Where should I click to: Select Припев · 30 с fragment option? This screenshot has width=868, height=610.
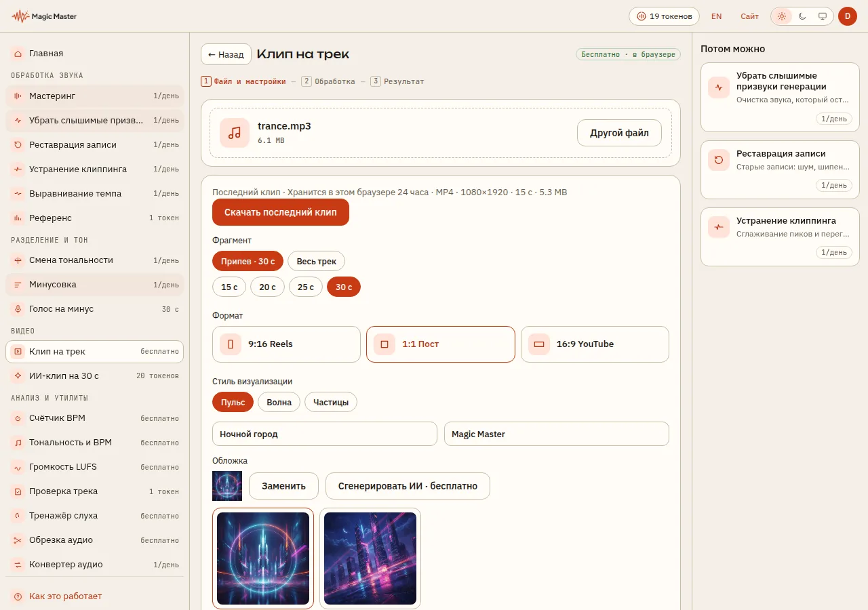click(248, 261)
